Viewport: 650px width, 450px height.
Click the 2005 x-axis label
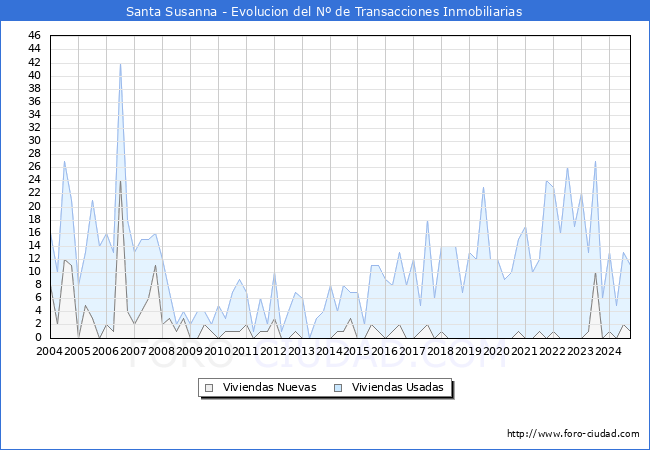pyautogui.click(x=78, y=351)
